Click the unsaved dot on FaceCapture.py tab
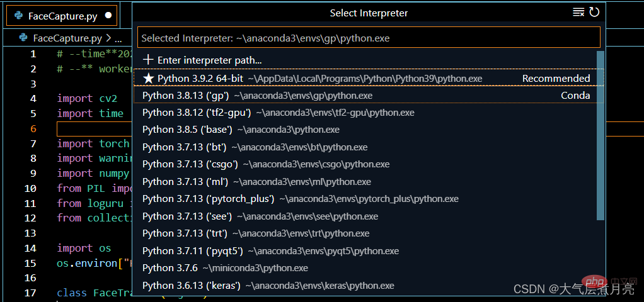 tap(108, 15)
